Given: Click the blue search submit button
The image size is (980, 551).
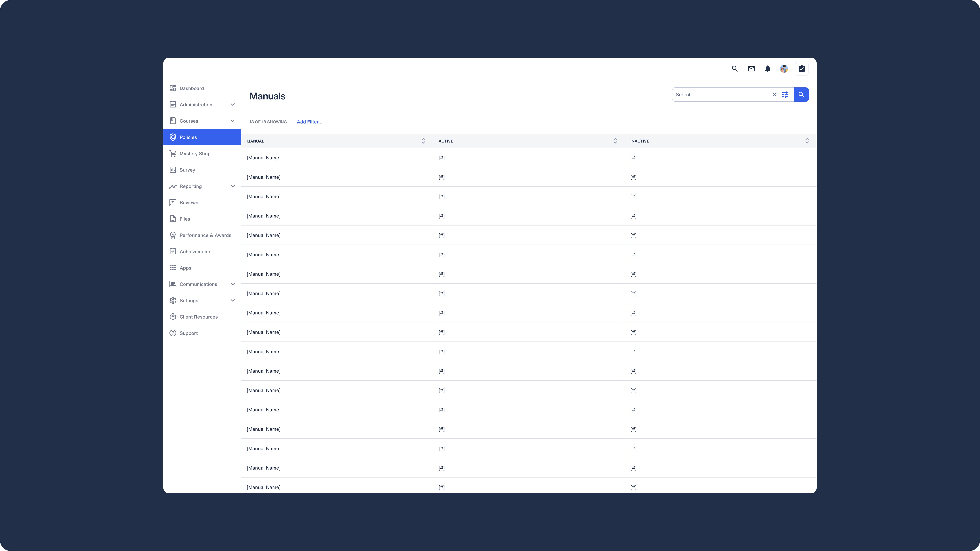Looking at the screenshot, I should (x=801, y=95).
